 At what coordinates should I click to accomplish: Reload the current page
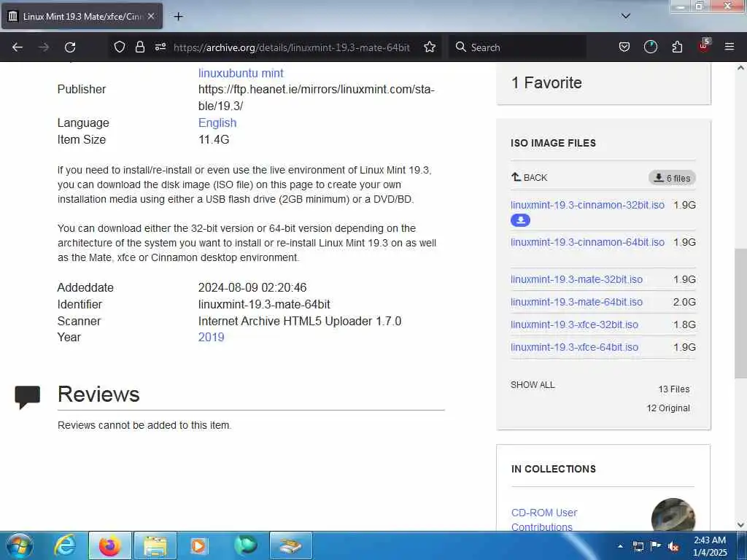point(70,47)
